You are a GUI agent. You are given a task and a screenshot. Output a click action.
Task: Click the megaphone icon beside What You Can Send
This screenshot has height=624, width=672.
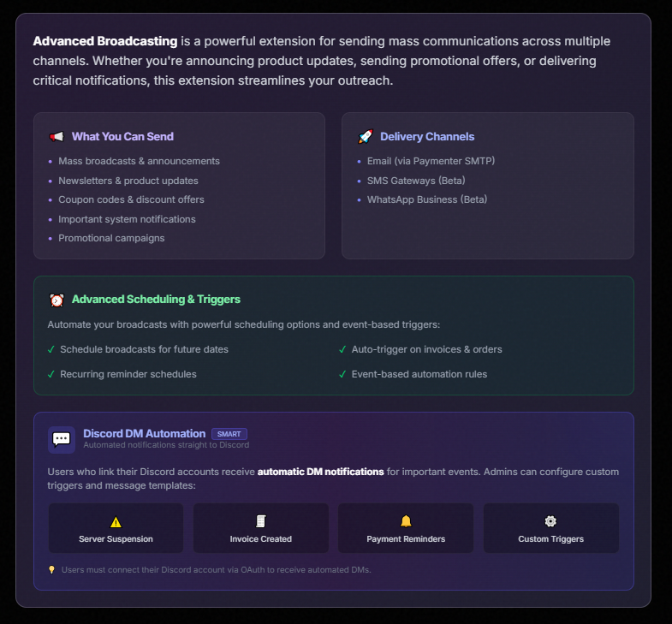pos(56,137)
